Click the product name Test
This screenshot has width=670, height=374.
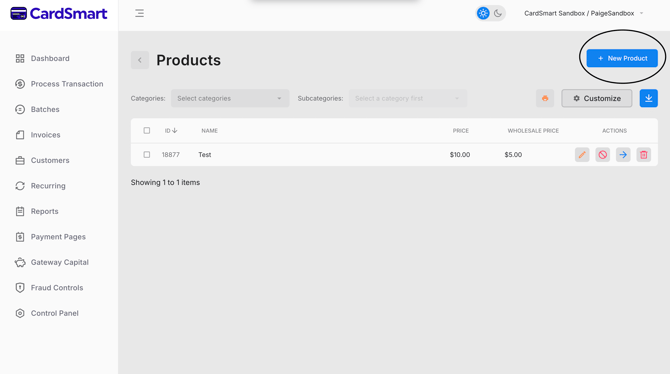pos(205,155)
